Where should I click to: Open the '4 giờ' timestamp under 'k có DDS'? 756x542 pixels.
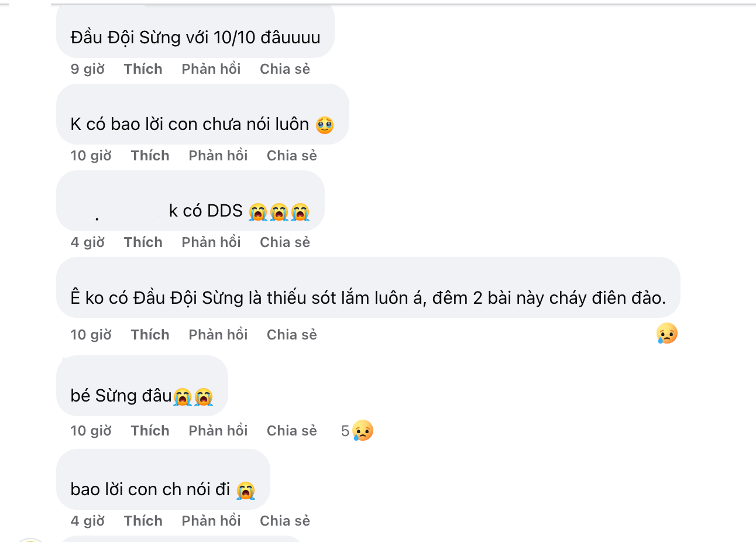pos(88,242)
